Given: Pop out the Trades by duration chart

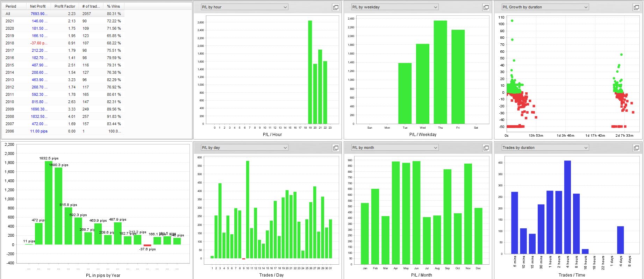Looking at the screenshot, I should [636, 148].
